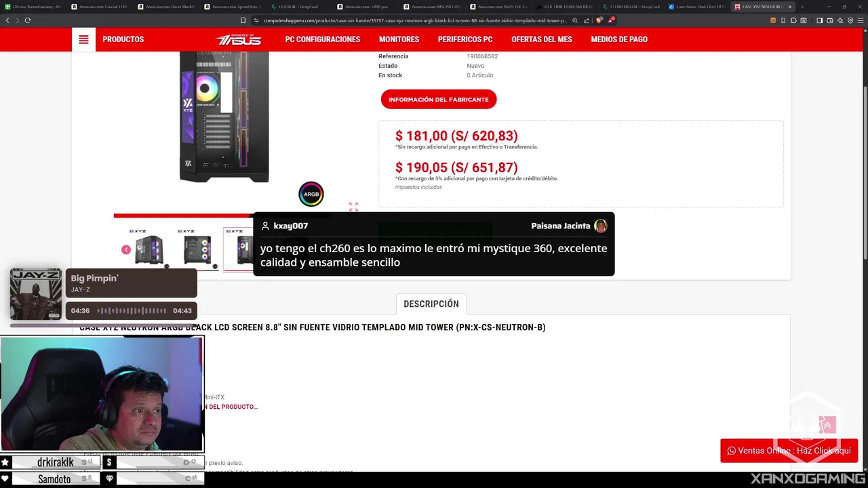Select the first case thumbnail image
This screenshot has width=868, height=488.
pos(149,249)
